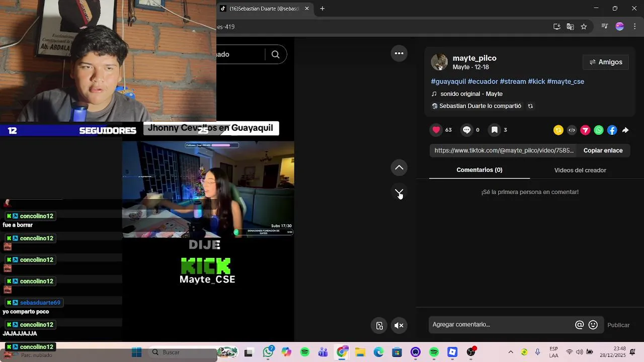Screen dimensions: 644x362
Task: Open the emoji picker icon
Action: pos(593,325)
